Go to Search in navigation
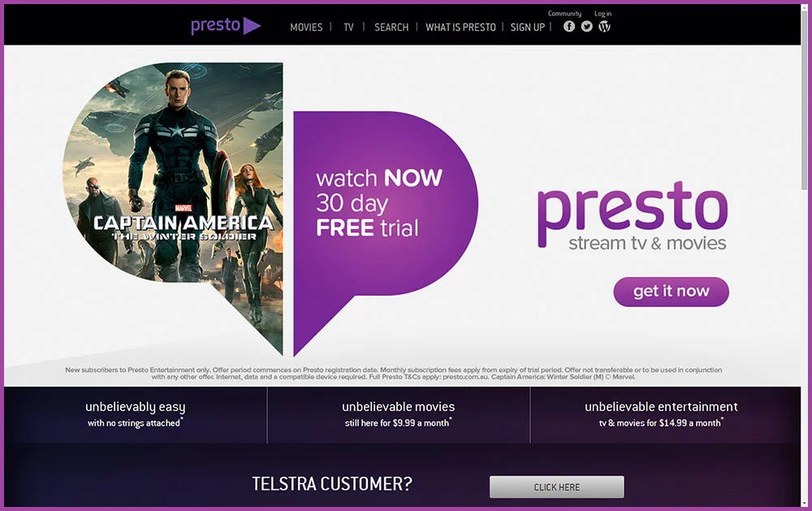Screen dimensions: 812x511 391,28
